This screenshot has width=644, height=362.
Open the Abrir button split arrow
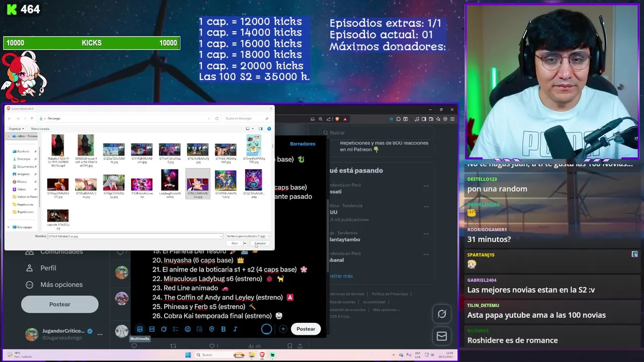(x=245, y=243)
